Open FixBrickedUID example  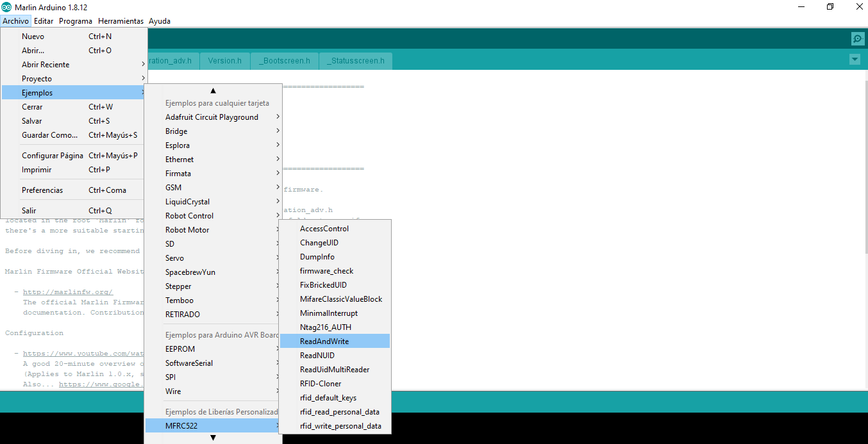(335, 285)
